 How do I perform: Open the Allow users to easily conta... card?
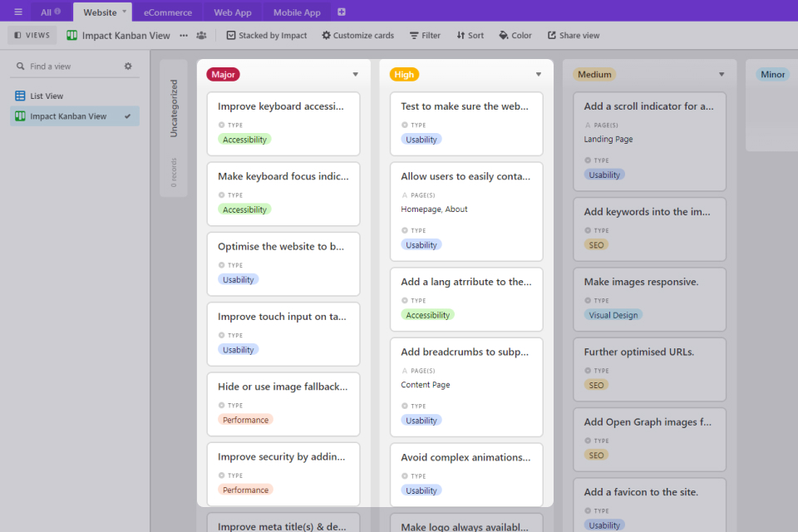pos(466,211)
